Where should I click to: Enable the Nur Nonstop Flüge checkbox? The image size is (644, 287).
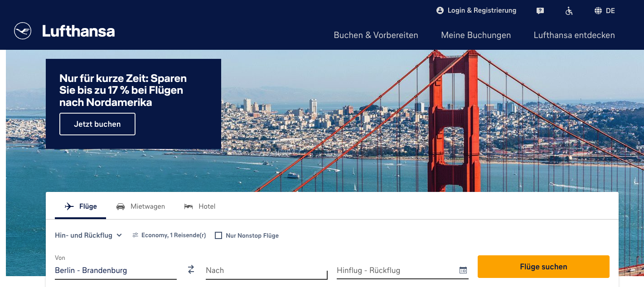218,235
